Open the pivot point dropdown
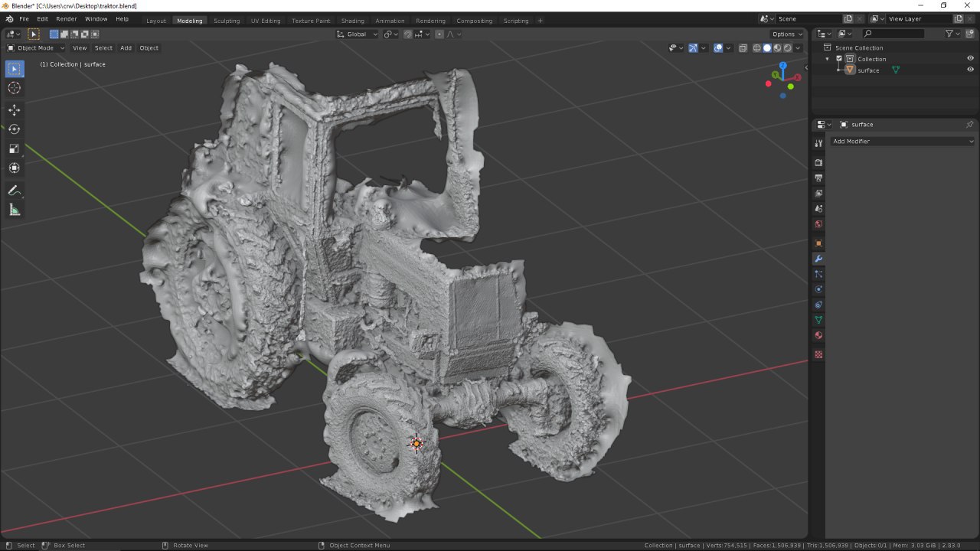This screenshot has height=551, width=980. pos(390,34)
